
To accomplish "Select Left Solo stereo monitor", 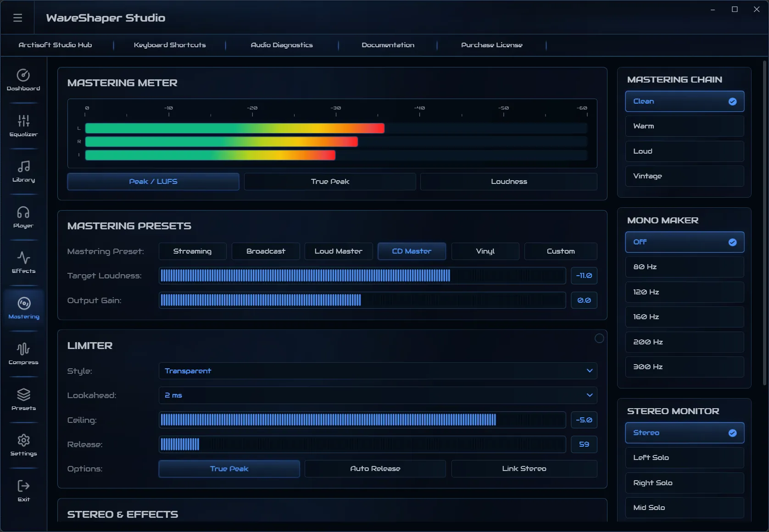I will point(685,458).
